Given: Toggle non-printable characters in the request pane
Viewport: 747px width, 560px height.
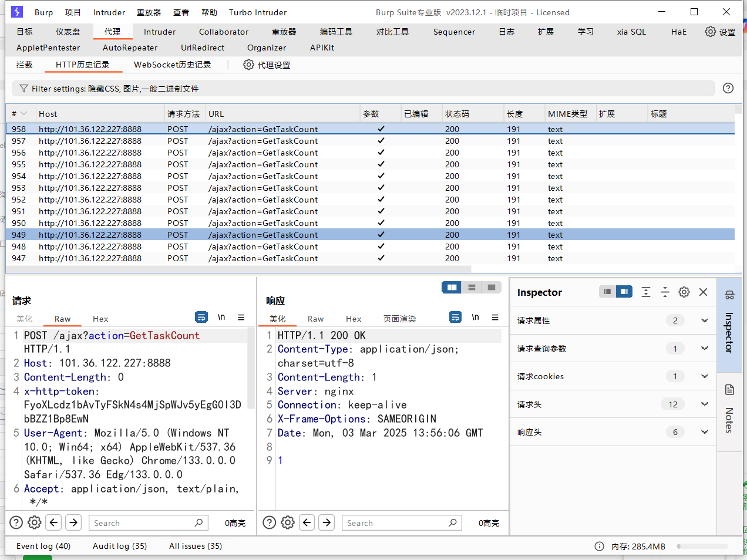Looking at the screenshot, I should click(221, 317).
